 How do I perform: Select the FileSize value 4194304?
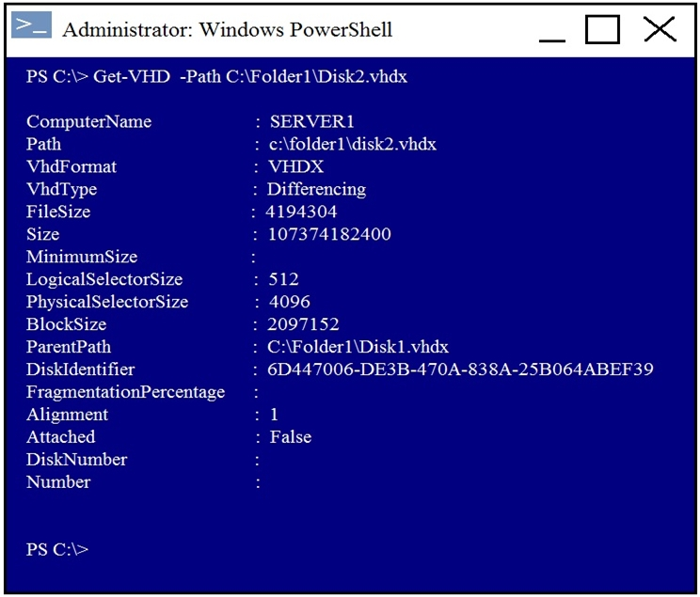click(x=301, y=212)
